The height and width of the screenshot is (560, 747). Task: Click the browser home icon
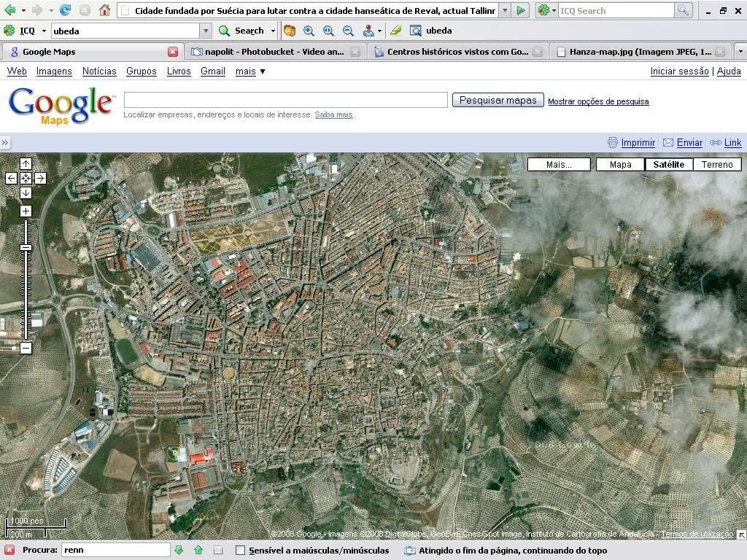click(x=104, y=10)
